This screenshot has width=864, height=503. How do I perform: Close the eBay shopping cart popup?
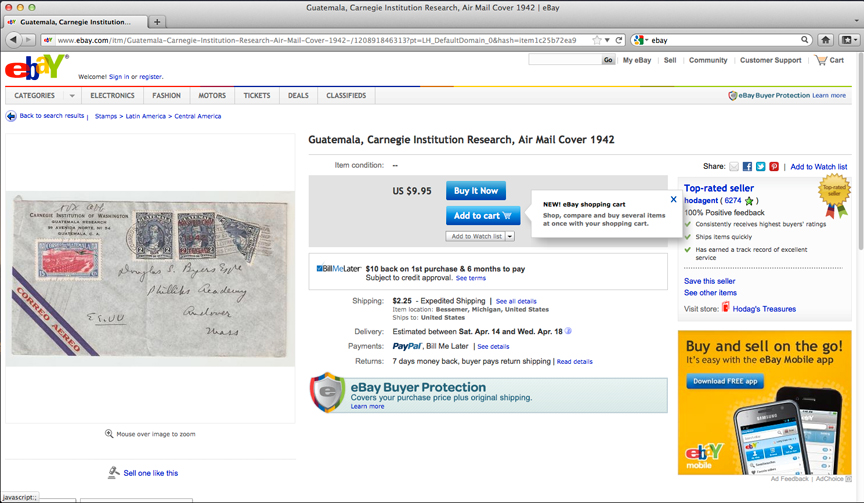click(673, 199)
